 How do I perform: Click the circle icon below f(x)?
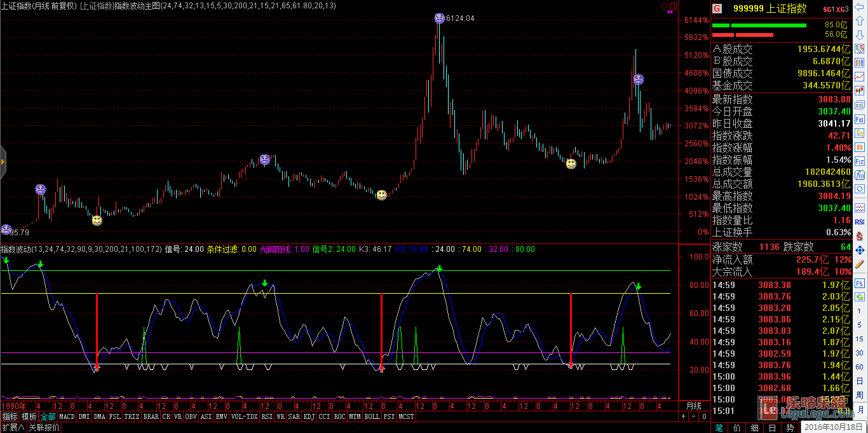(860, 189)
